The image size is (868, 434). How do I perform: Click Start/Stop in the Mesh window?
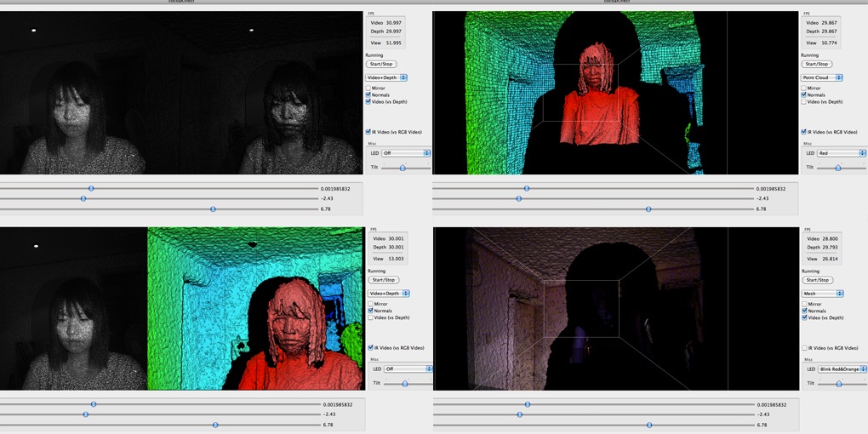(817, 280)
